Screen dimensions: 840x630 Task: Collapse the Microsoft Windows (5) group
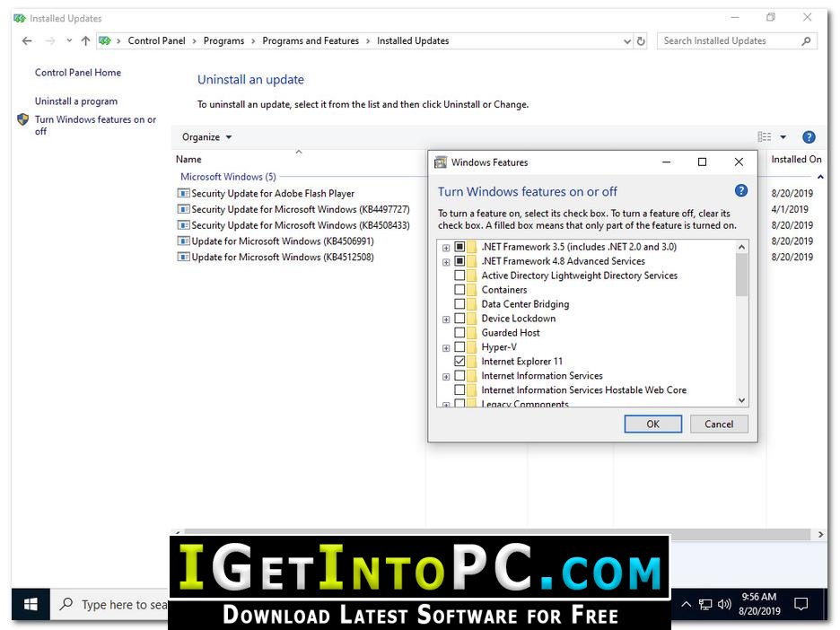pyautogui.click(x=820, y=177)
